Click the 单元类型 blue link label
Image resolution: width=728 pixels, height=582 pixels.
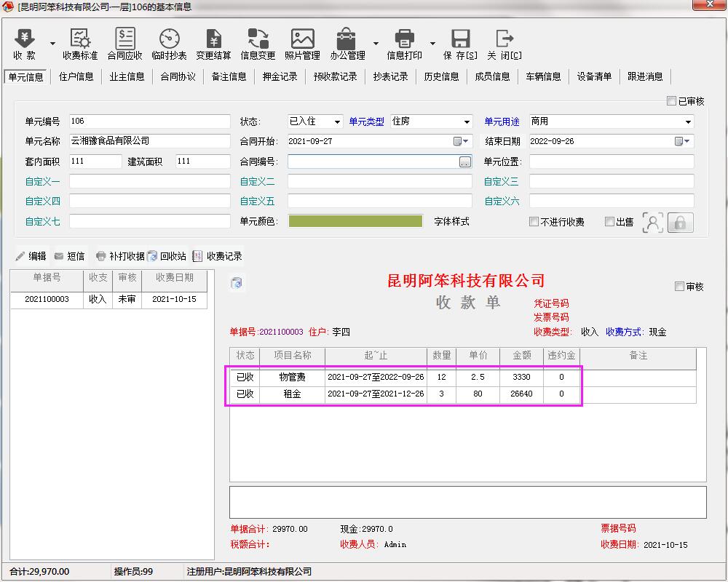point(366,121)
